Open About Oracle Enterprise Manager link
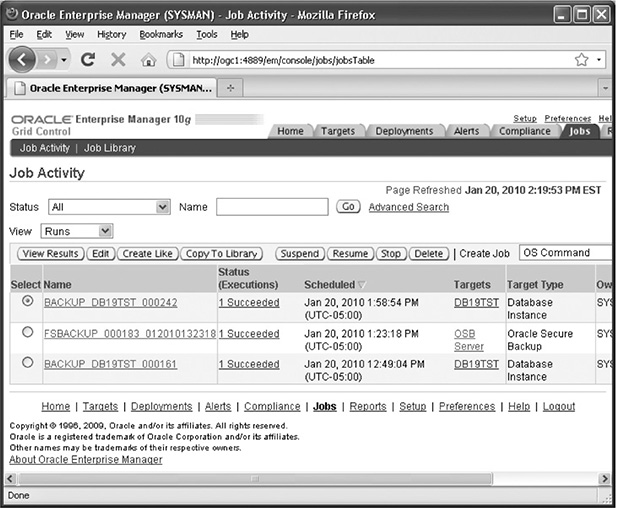618x508 pixels. click(x=86, y=459)
